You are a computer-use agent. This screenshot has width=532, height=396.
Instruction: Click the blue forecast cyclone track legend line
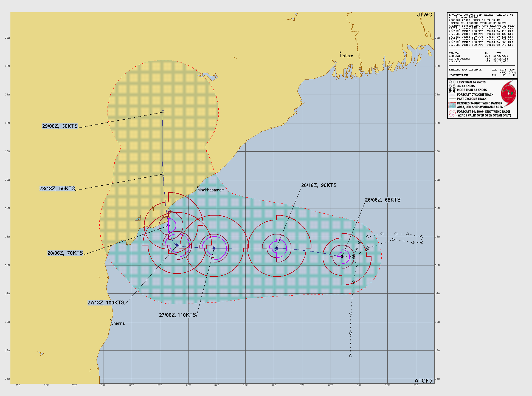click(452, 95)
